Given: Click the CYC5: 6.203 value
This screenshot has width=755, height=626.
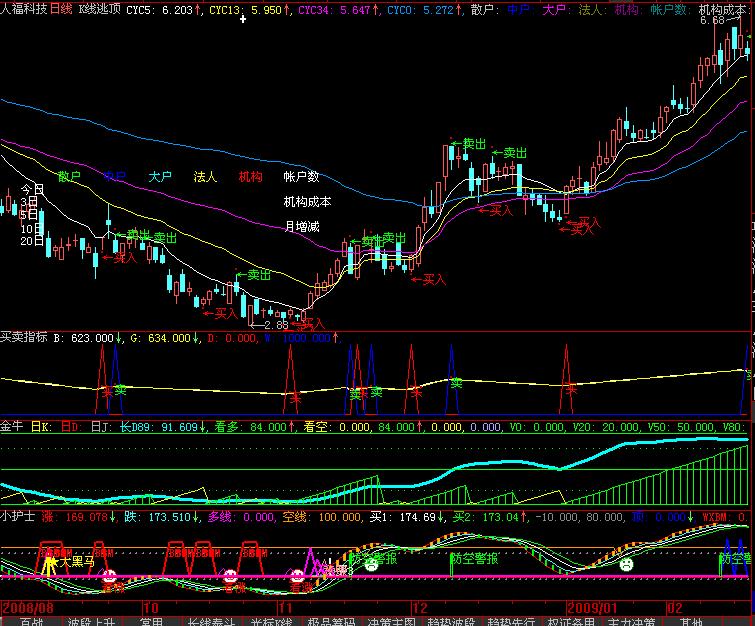Looking at the screenshot, I should tap(164, 10).
